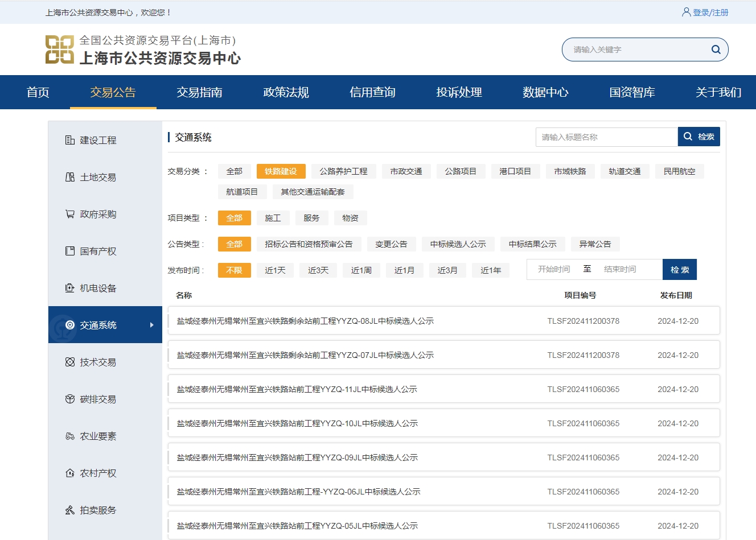Open 关于我们 nav tab

719,92
